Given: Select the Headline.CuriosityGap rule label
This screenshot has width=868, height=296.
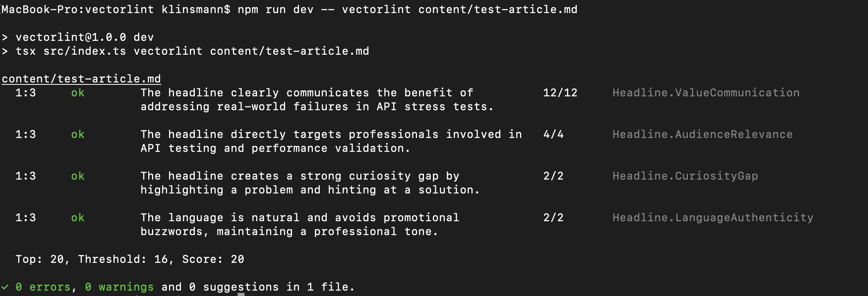Looking at the screenshot, I should [685, 176].
